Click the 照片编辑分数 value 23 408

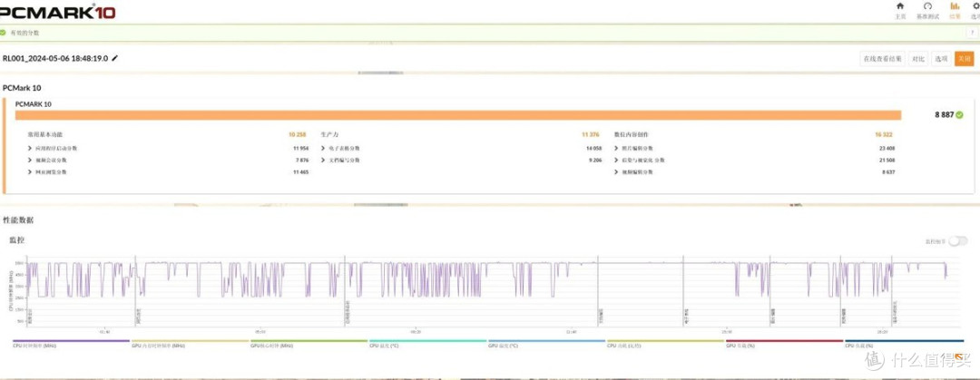pyautogui.click(x=887, y=148)
